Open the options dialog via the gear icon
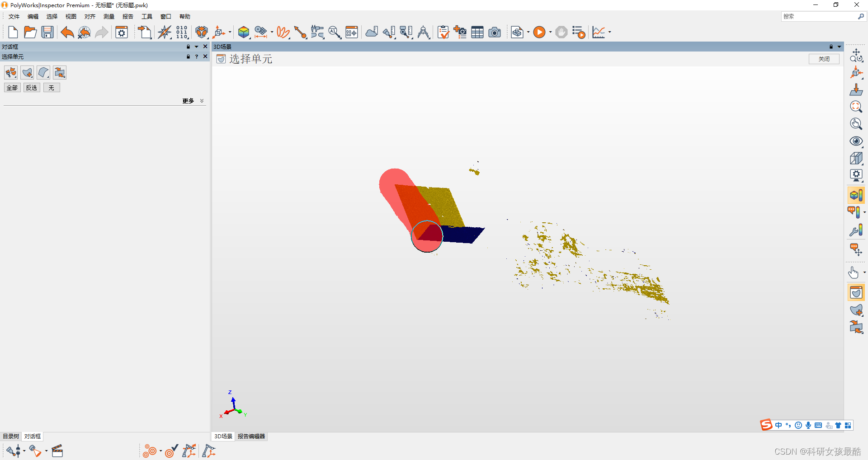Viewport: 868px width, 460px height. (x=121, y=32)
